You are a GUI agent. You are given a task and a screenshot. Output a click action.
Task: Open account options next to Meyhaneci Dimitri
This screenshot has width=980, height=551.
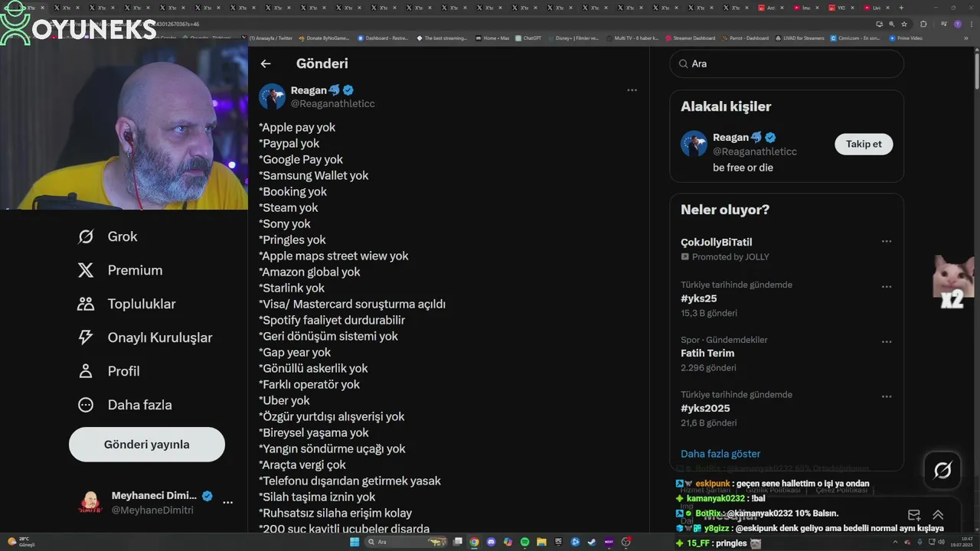click(227, 503)
